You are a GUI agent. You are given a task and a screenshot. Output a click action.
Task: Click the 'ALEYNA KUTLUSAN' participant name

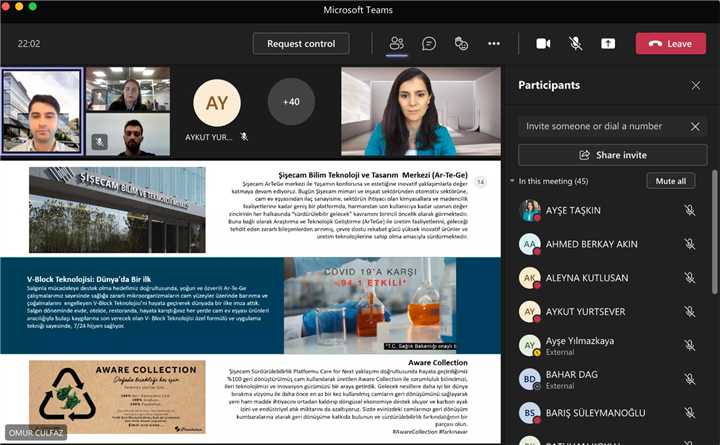587,278
